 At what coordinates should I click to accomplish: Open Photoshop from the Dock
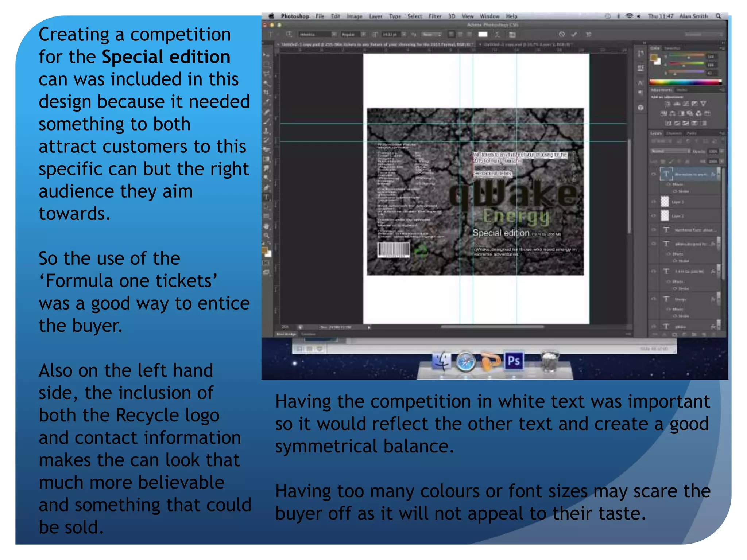click(514, 361)
